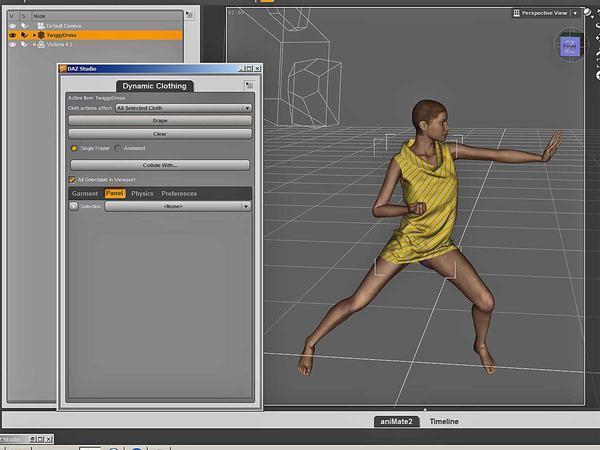The image size is (600, 450).
Task: Click the Dynamic Clothing pane tab
Action: tap(155, 86)
